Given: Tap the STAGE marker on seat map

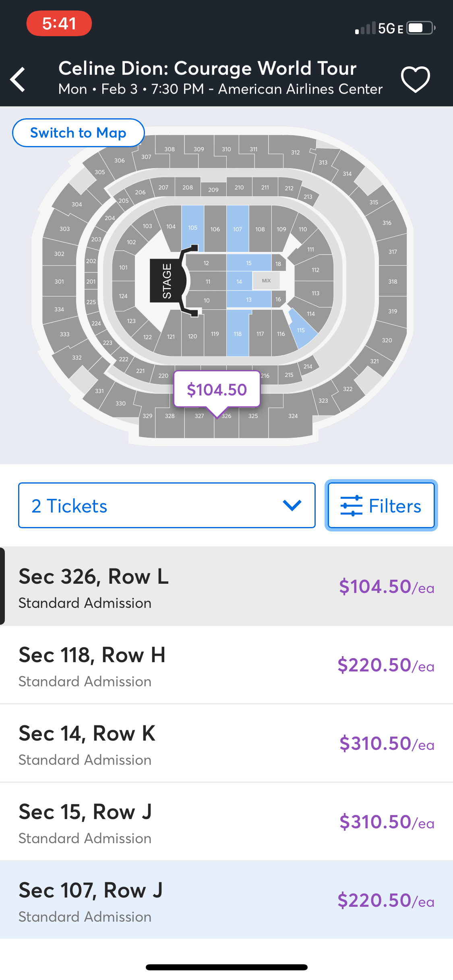Looking at the screenshot, I should point(167,281).
